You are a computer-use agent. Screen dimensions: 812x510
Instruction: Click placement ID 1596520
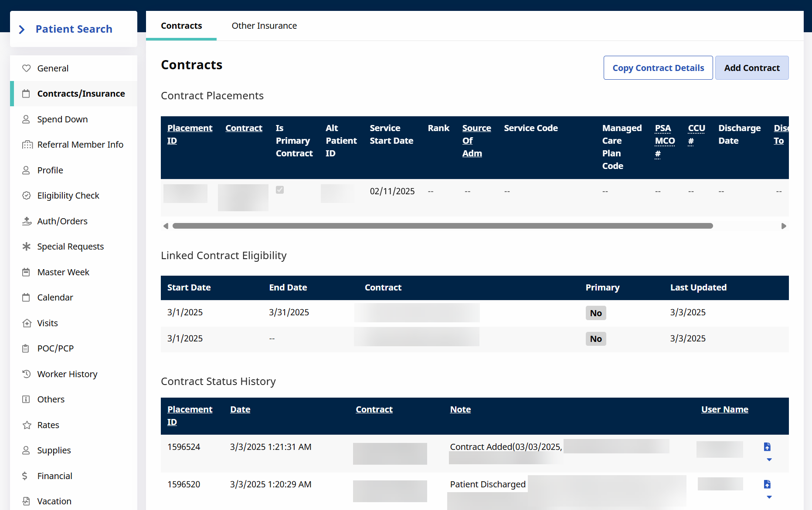pos(183,484)
